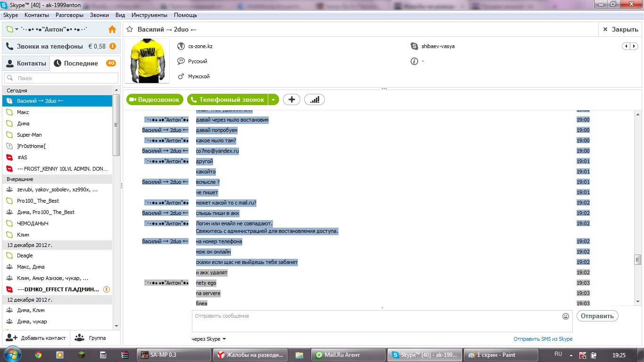
Task: Click previous arrow in profile details pager
Action: pyautogui.click(x=626, y=46)
